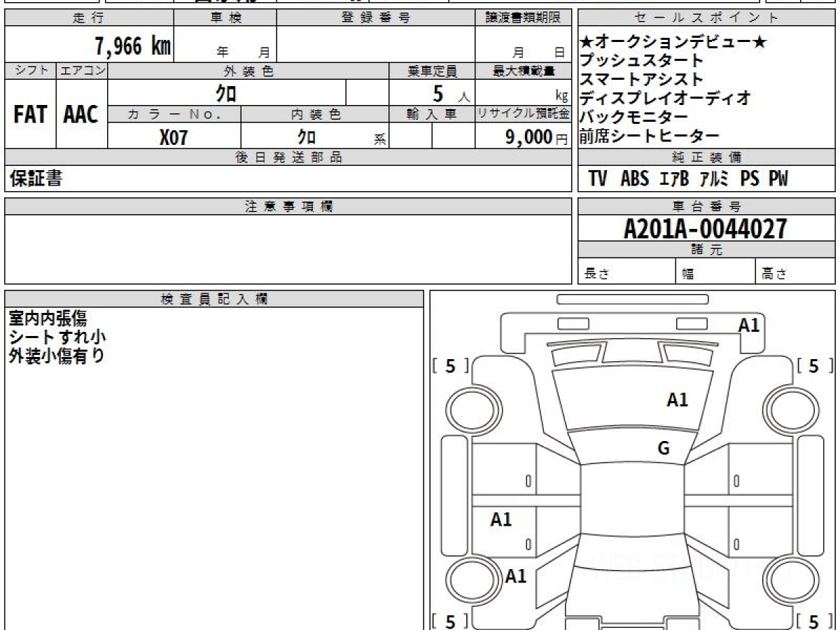Select the 幅 dimension label
The width and height of the screenshot is (840, 630).
(x=688, y=274)
